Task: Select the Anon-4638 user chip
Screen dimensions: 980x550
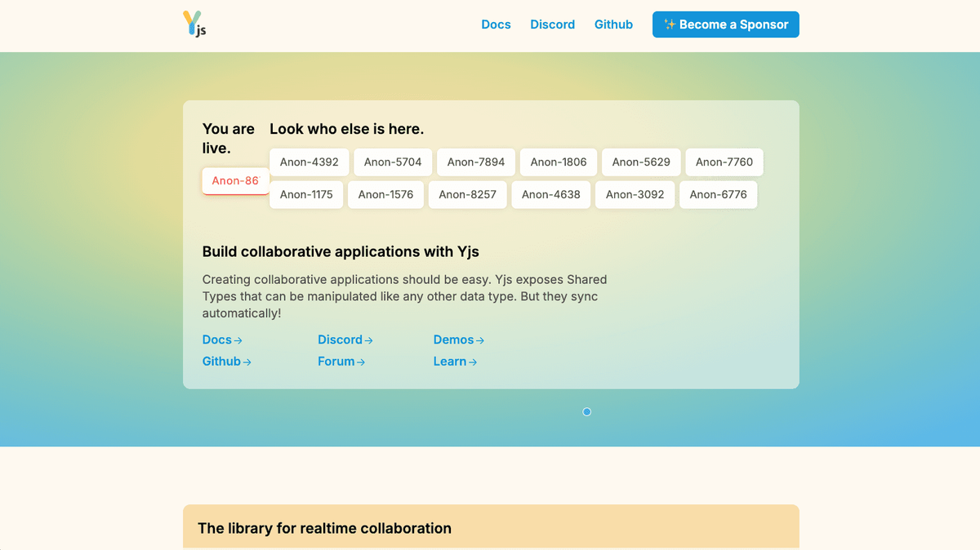Action: coord(551,194)
